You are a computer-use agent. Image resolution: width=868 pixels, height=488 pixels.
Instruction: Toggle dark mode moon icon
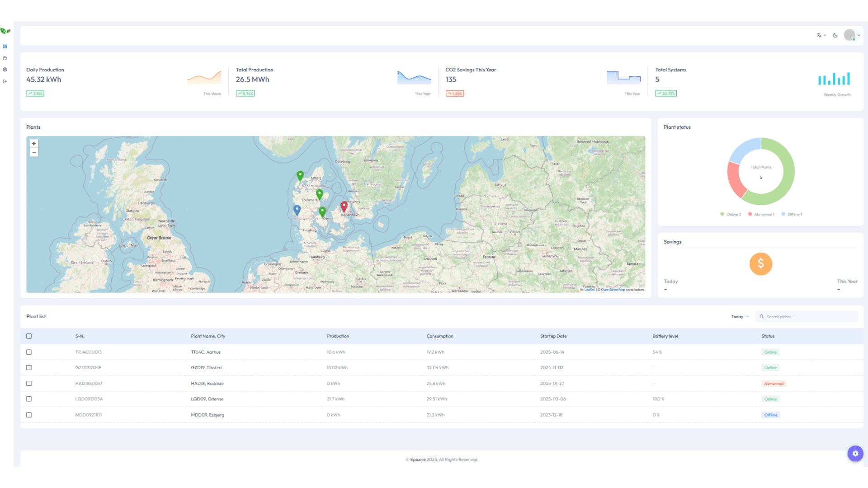click(x=835, y=35)
